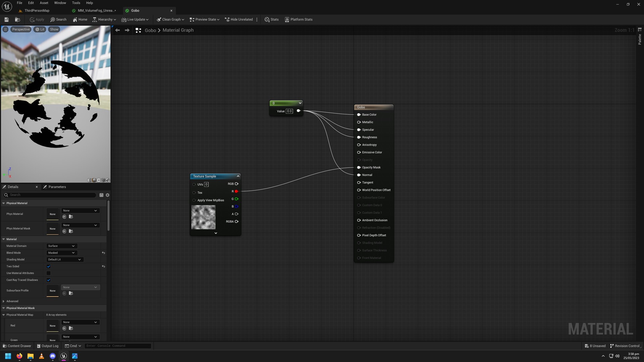This screenshot has height=362, width=644.
Task: Save the Gobo material asset
Action: tap(6, 19)
